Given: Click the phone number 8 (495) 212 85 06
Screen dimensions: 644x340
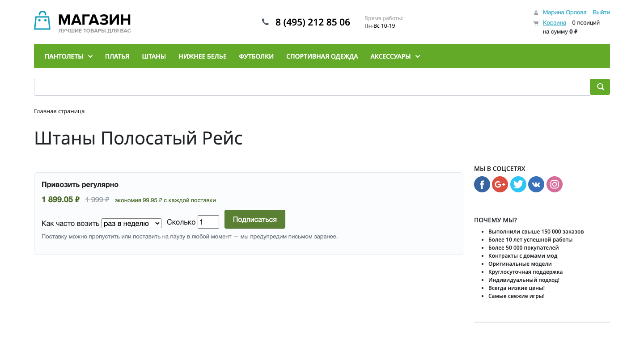Looking at the screenshot, I should [313, 22].
